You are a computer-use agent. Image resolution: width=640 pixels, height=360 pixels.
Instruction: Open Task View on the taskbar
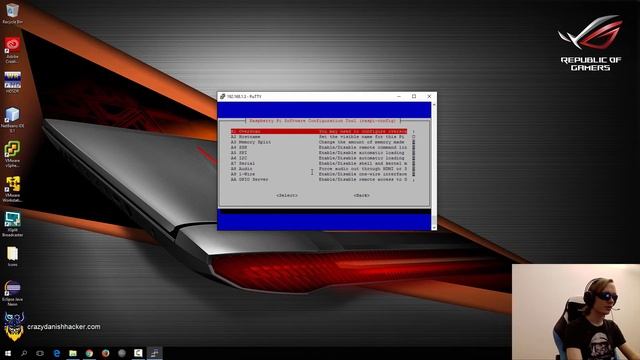[40, 353]
